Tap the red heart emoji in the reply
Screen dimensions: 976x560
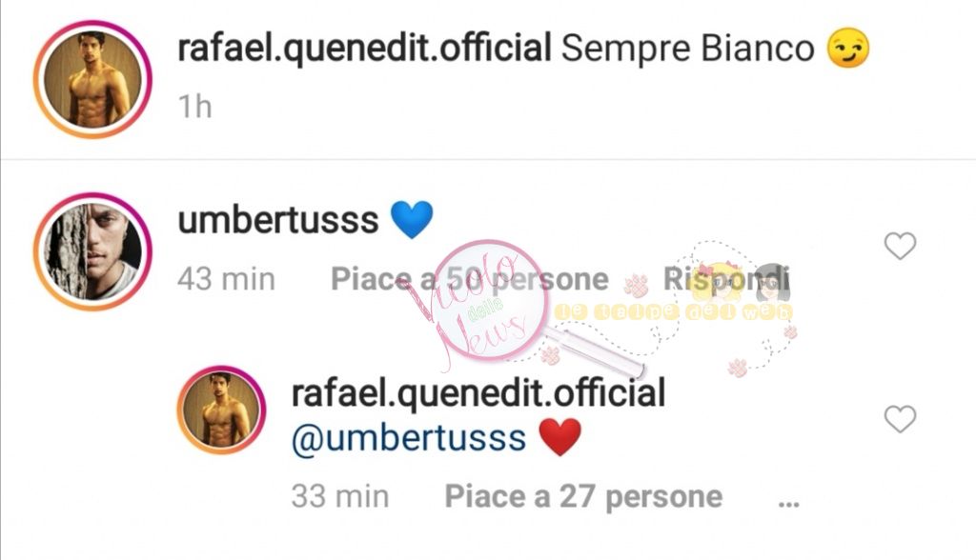click(559, 437)
